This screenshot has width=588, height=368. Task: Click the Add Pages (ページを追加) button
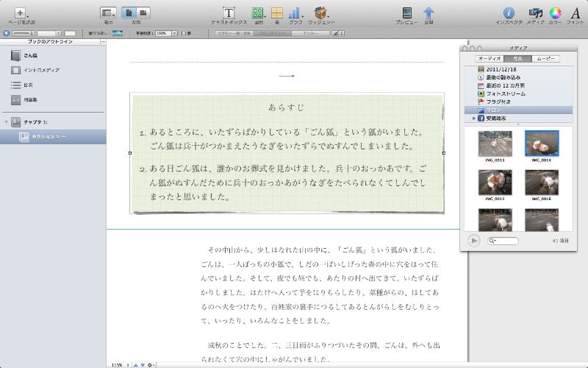point(20,13)
